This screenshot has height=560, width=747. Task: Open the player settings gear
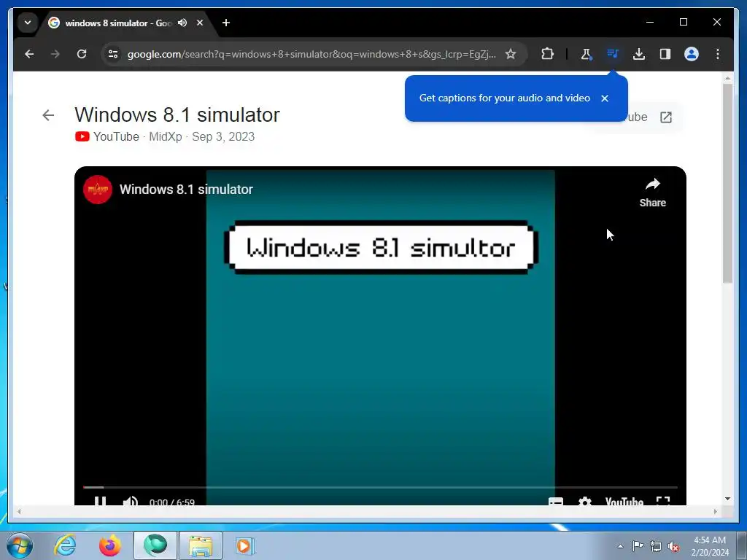(x=585, y=501)
